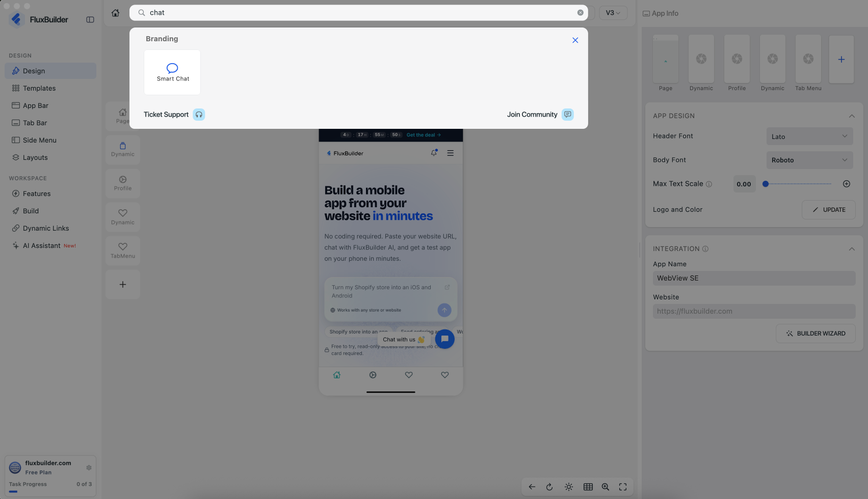868x499 pixels.
Task: Open Tab Bar settings
Action: point(50,123)
